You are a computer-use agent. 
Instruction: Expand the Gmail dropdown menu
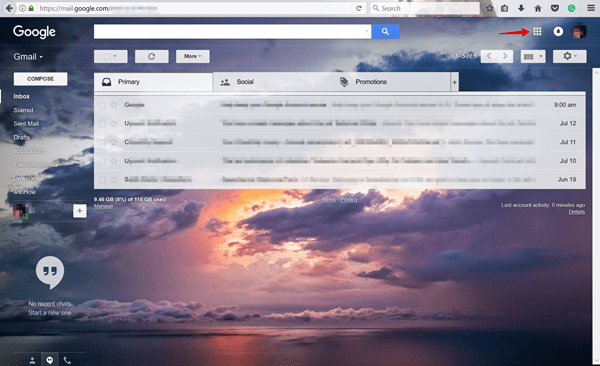28,57
